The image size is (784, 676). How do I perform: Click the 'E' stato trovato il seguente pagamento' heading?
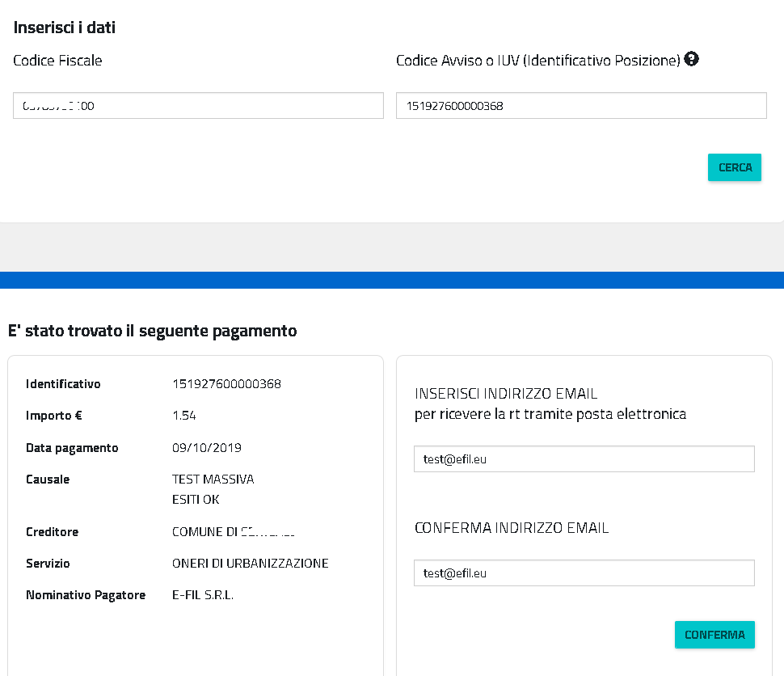coord(152,331)
